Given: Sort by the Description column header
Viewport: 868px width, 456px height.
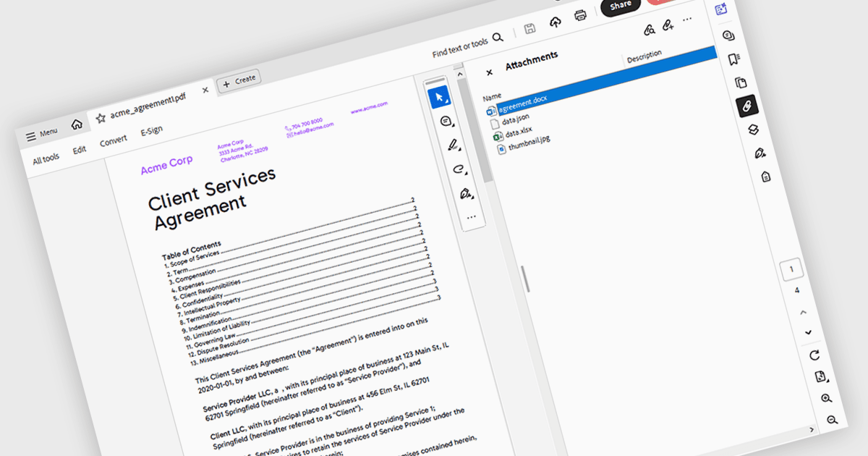Looking at the screenshot, I should pyautogui.click(x=644, y=56).
